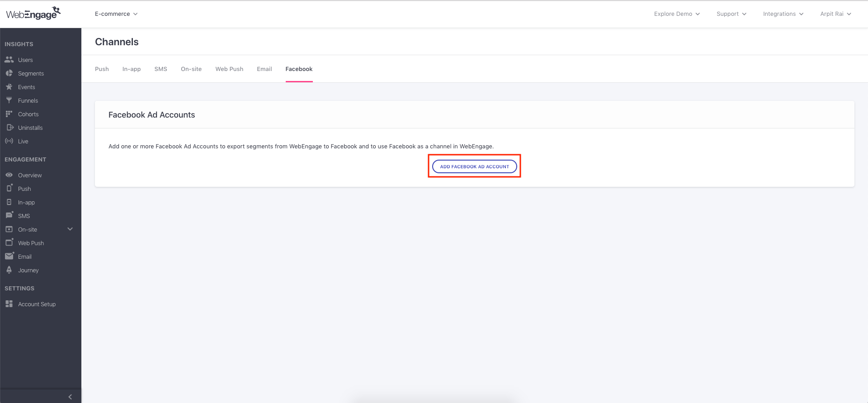868x403 pixels.
Task: Click the On-site window icon in sidebar
Action: click(x=9, y=229)
